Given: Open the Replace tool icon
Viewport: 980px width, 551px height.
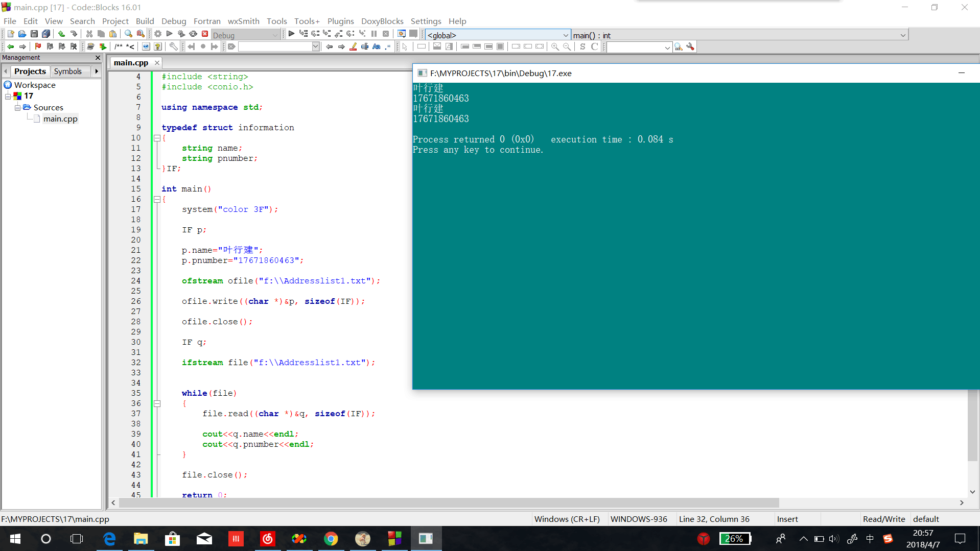Looking at the screenshot, I should (140, 34).
